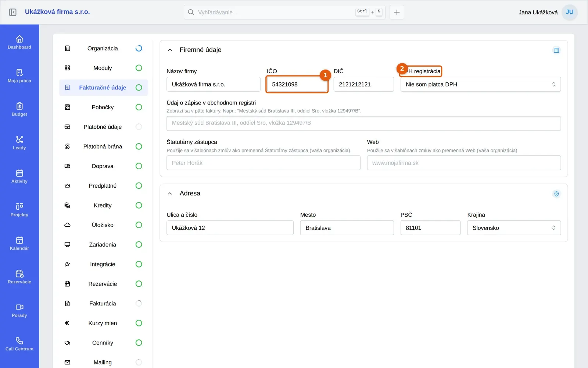Open Kalendár in the sidebar

pyautogui.click(x=19, y=243)
